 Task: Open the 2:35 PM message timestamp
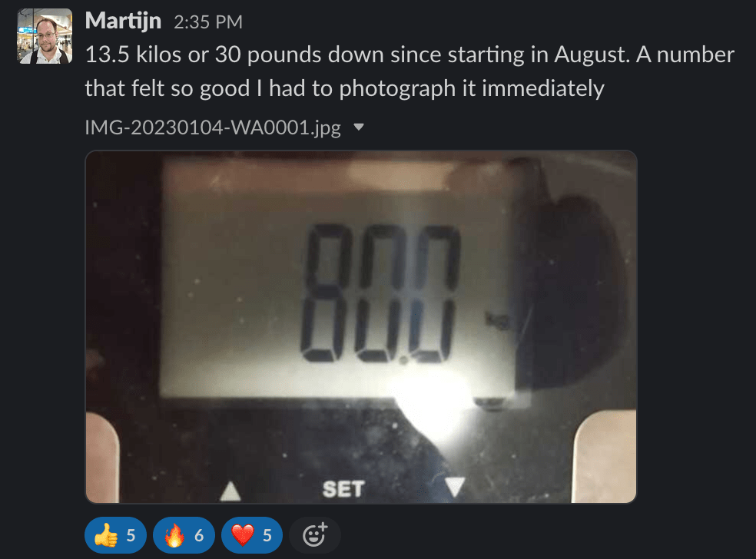207,22
